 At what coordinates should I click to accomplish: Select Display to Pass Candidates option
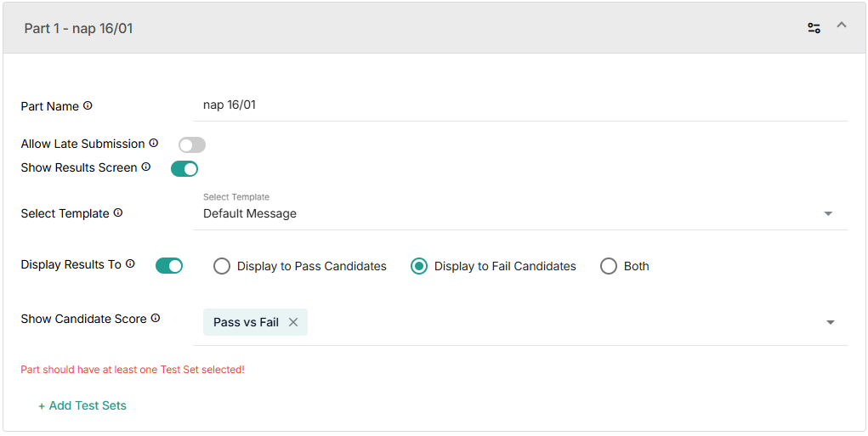222,266
